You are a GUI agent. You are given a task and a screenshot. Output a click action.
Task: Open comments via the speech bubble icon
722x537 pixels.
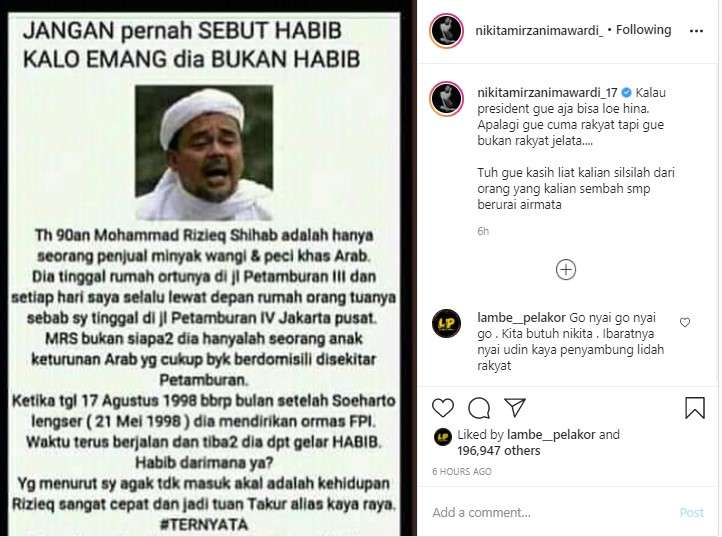(x=479, y=408)
